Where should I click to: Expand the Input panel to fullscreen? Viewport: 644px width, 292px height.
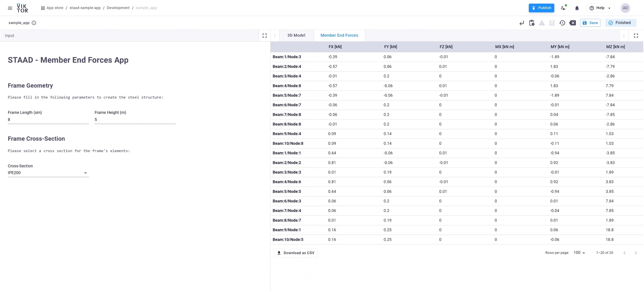click(265, 36)
